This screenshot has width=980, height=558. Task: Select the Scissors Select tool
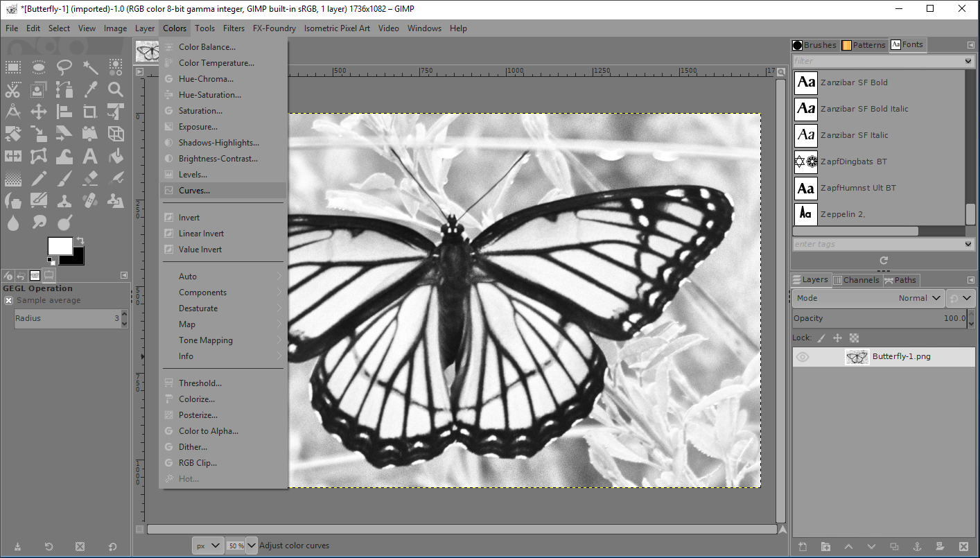(x=13, y=89)
